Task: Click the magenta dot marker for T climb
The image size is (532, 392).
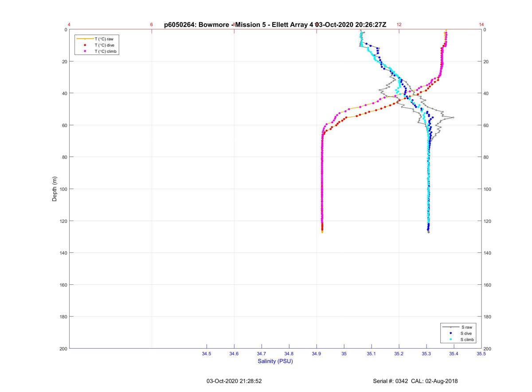Action: pyautogui.click(x=85, y=51)
